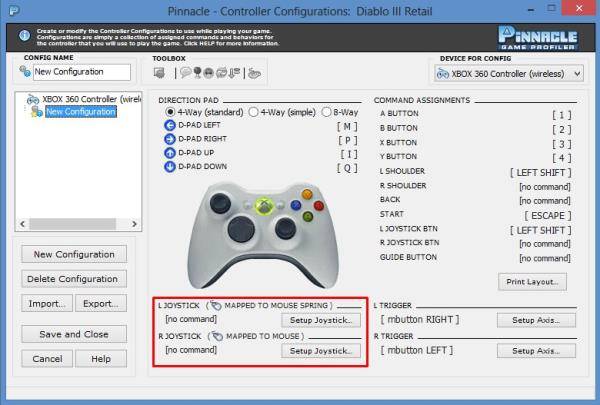Click the icon beside the Config Name field
This screenshot has height=405, width=600.
pyautogui.click(x=25, y=71)
